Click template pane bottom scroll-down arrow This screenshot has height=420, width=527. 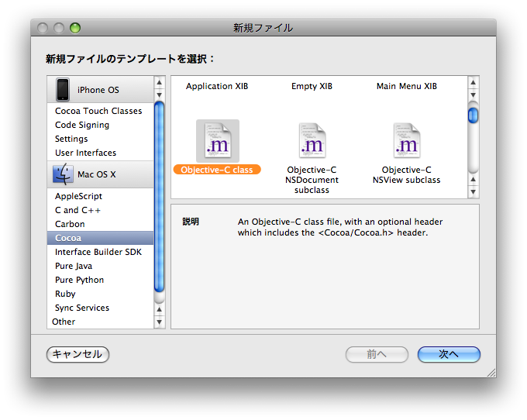coord(474,192)
